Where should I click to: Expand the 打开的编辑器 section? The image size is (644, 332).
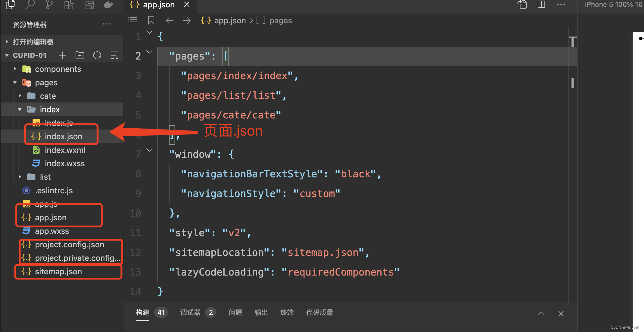[x=7, y=42]
